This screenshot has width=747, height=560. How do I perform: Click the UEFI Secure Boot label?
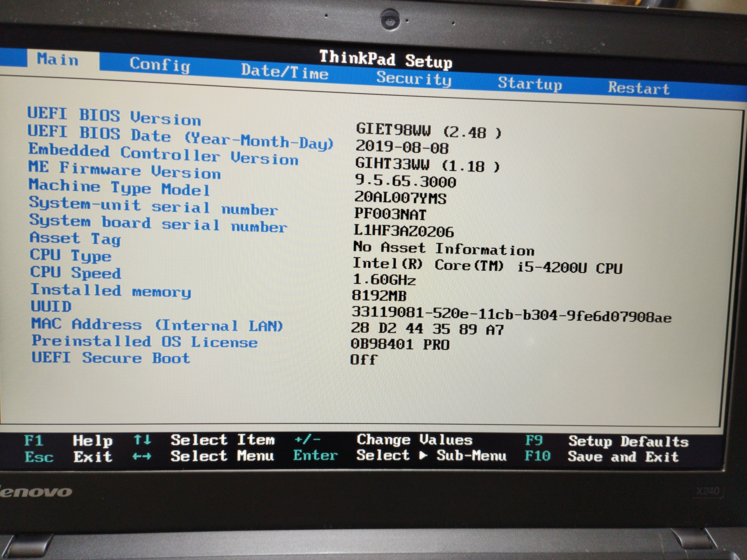[111, 358]
